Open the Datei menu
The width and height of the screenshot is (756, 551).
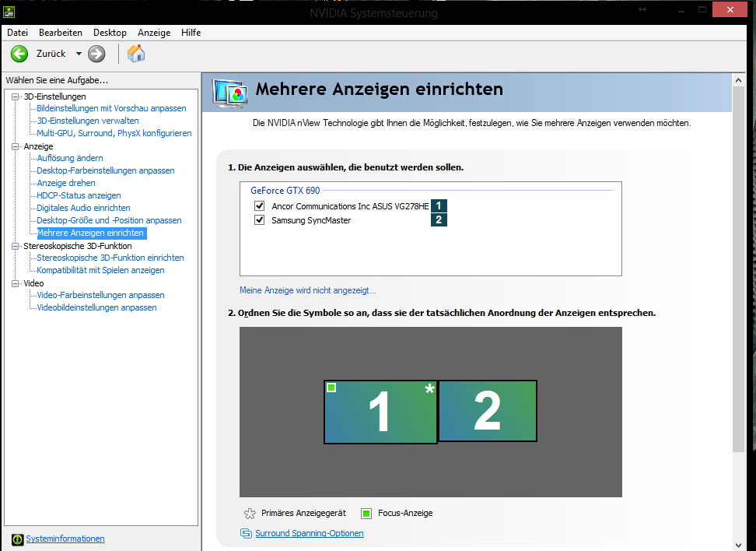coord(17,33)
